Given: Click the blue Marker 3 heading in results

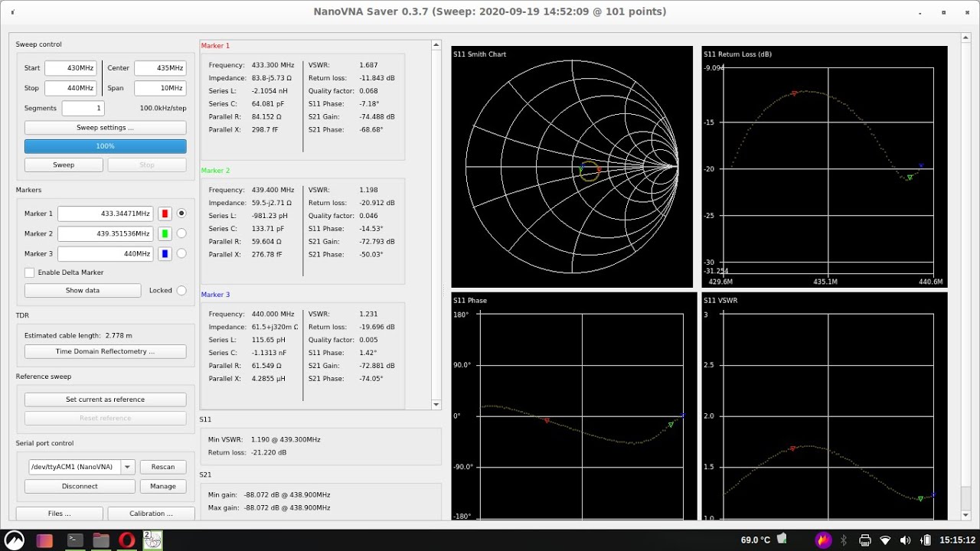Looking at the screenshot, I should (x=215, y=295).
